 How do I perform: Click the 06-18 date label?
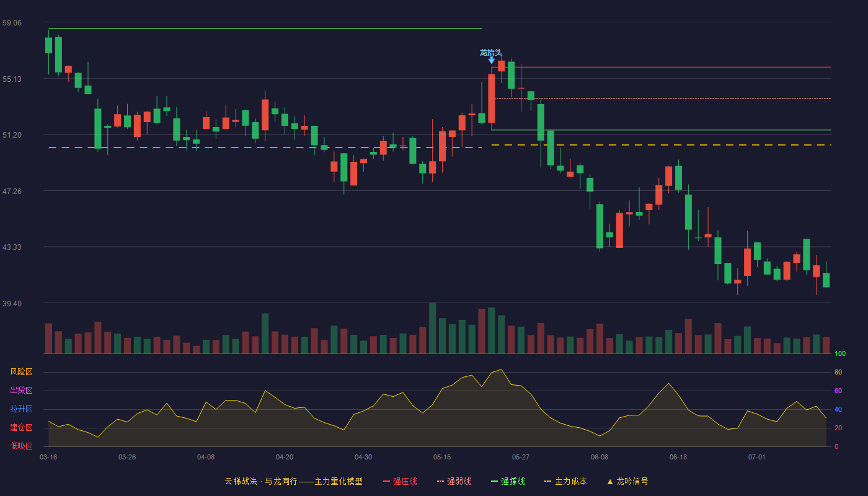click(678, 457)
